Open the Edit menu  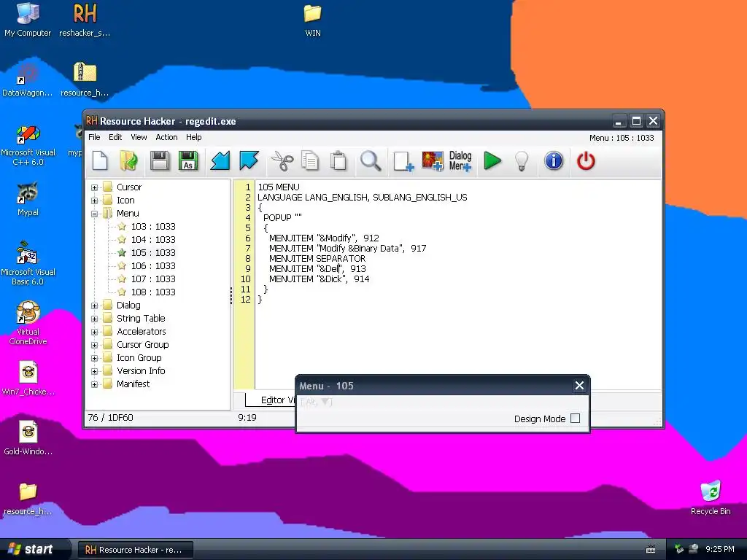click(115, 137)
